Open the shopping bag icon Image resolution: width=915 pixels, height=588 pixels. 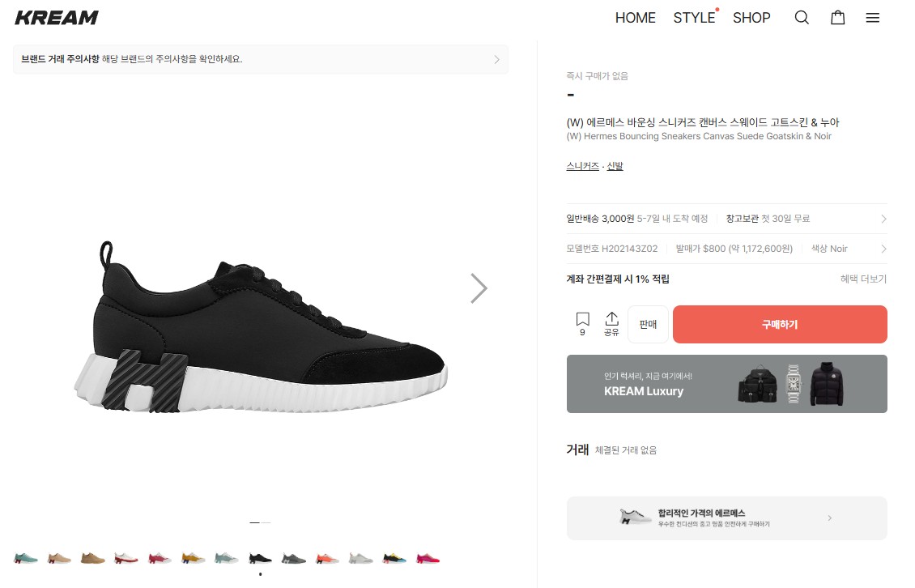(838, 18)
